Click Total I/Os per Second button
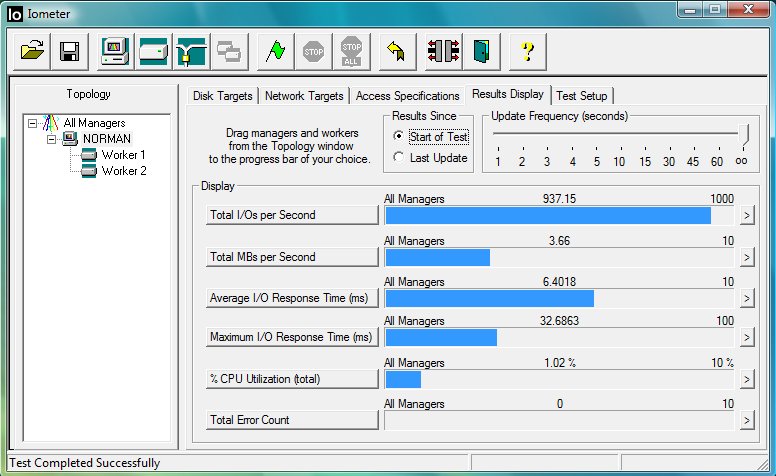776x476 pixels. tap(292, 215)
